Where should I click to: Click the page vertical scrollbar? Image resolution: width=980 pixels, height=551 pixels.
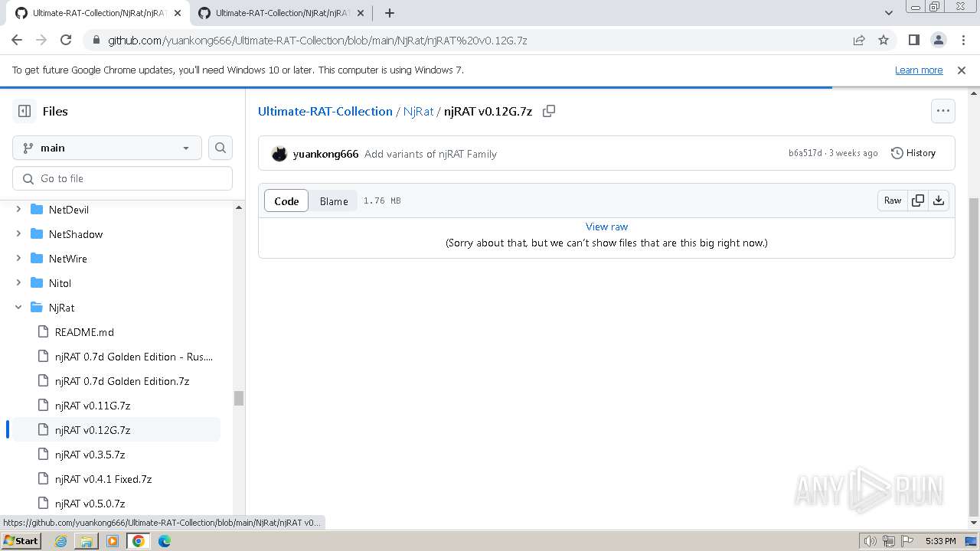[x=973, y=356]
